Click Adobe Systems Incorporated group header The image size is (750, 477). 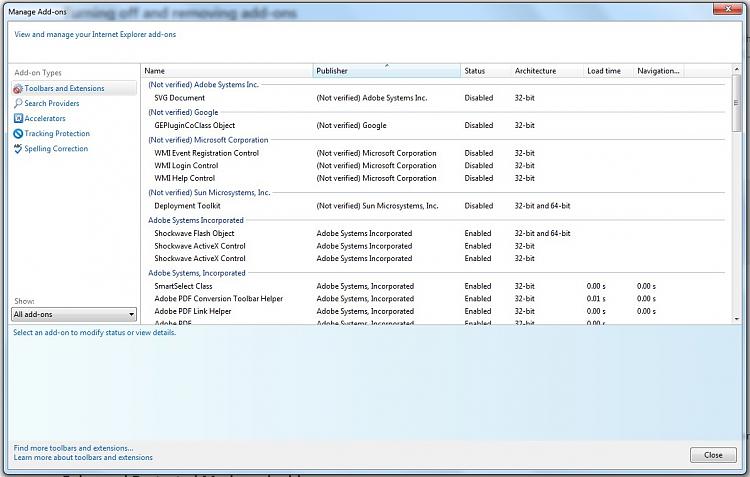[196, 221]
